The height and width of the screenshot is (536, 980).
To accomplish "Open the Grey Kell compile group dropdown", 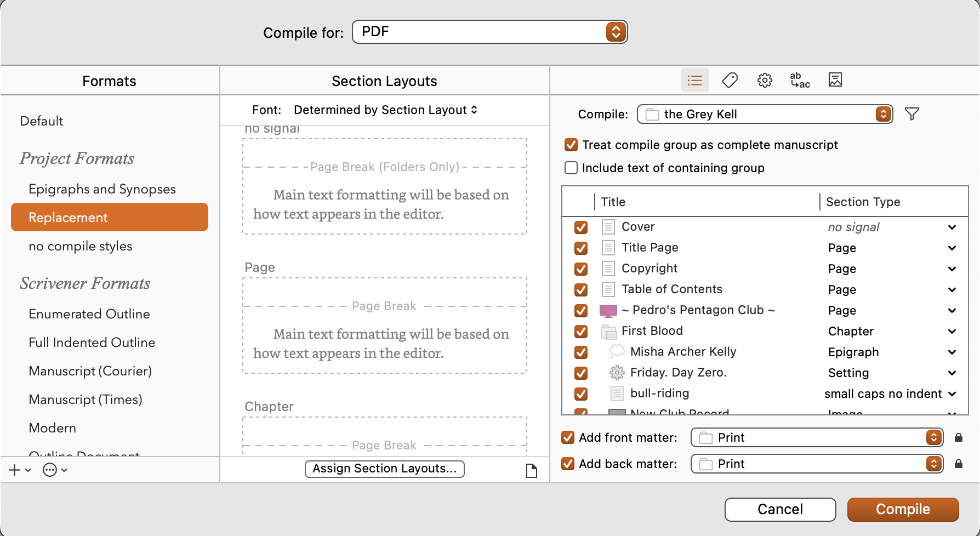I will point(765,114).
